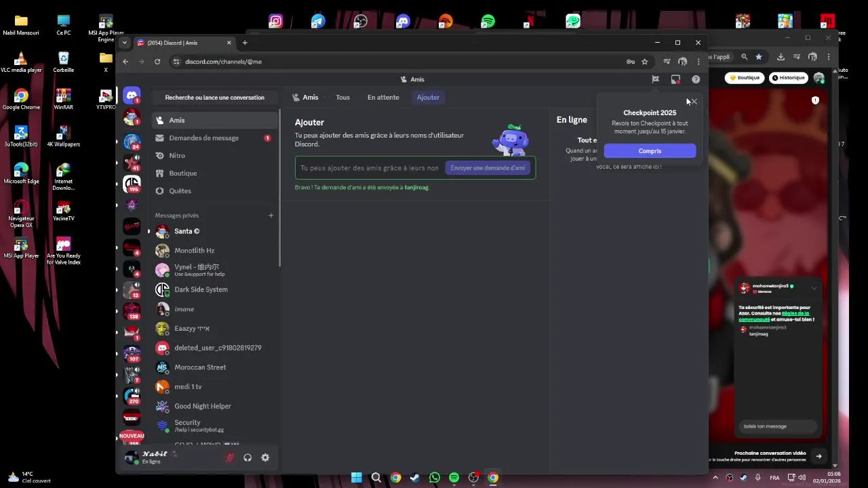Go to next video conversation arrow in Azar
Viewport: 868px width, 488px height.
click(818, 456)
